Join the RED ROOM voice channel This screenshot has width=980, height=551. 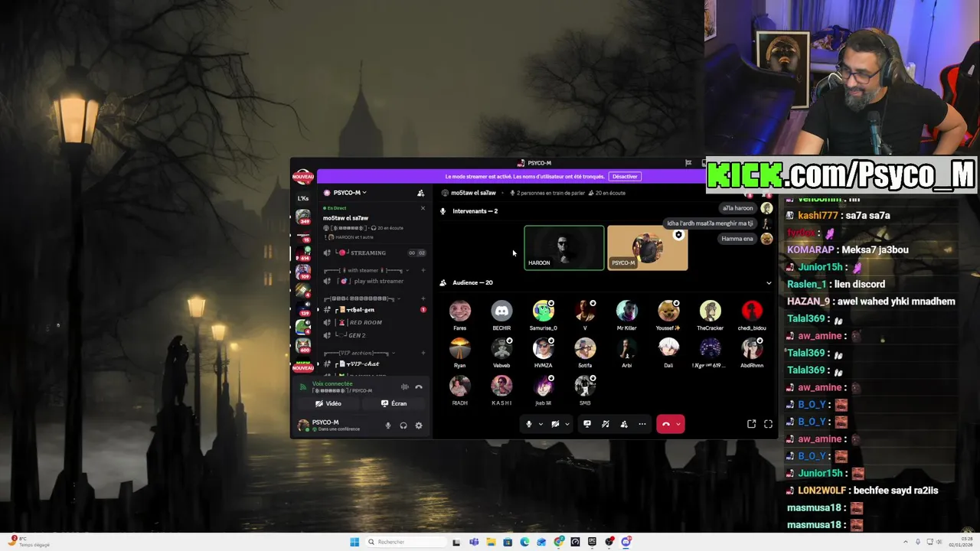point(374,322)
